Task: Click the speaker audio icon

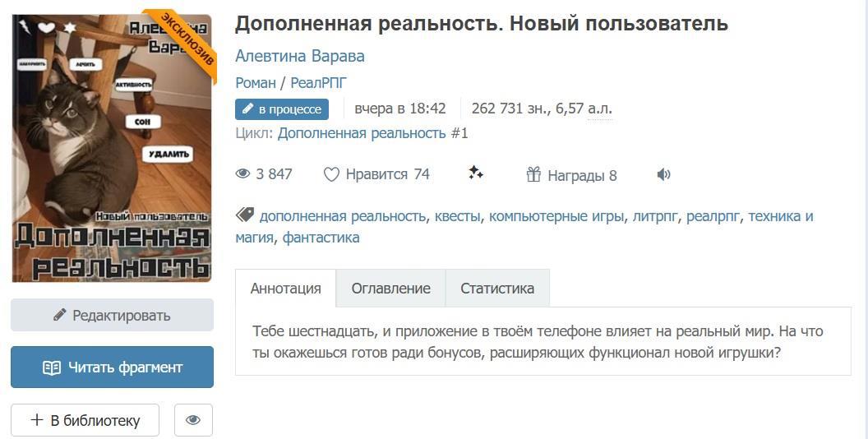Action: click(x=664, y=174)
